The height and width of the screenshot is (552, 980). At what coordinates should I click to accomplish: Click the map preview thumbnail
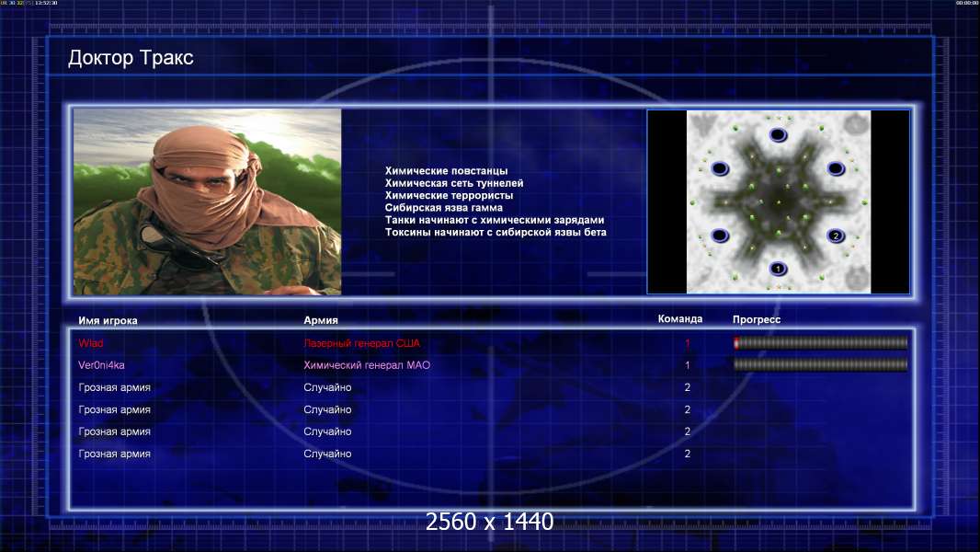click(778, 201)
